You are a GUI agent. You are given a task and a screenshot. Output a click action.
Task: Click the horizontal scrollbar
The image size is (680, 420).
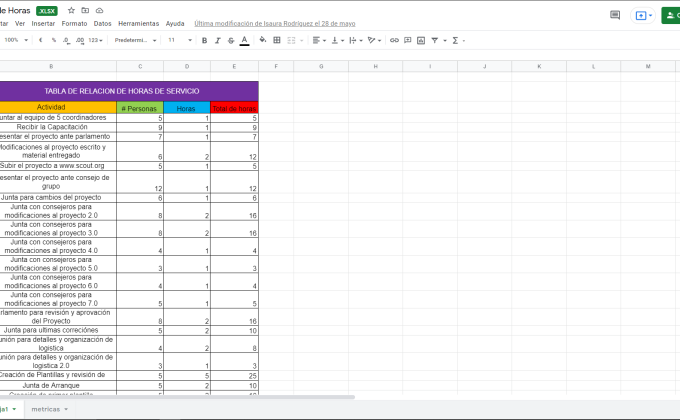coord(177,397)
